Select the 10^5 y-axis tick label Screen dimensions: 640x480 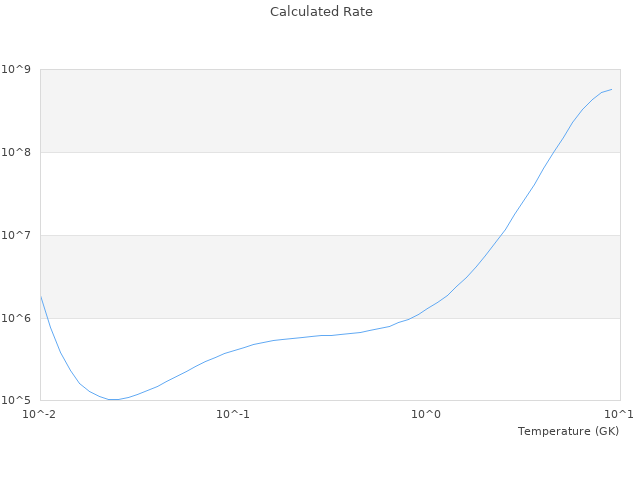(19, 401)
